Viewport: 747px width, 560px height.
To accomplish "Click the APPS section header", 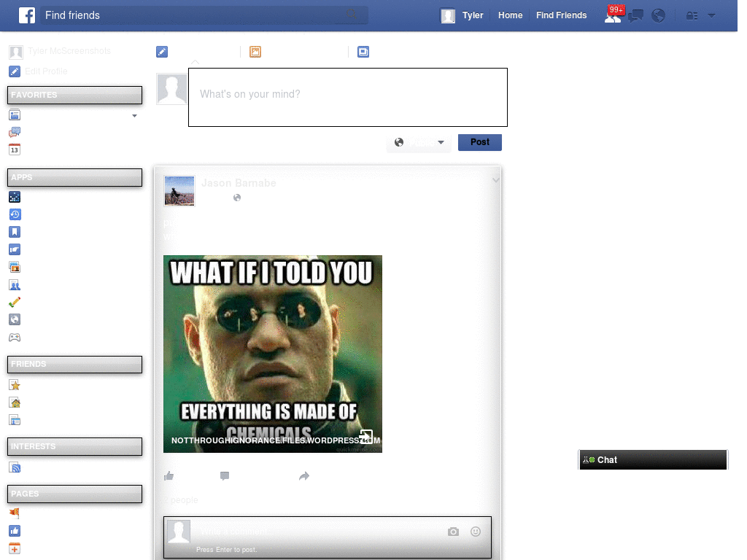I will [75, 177].
